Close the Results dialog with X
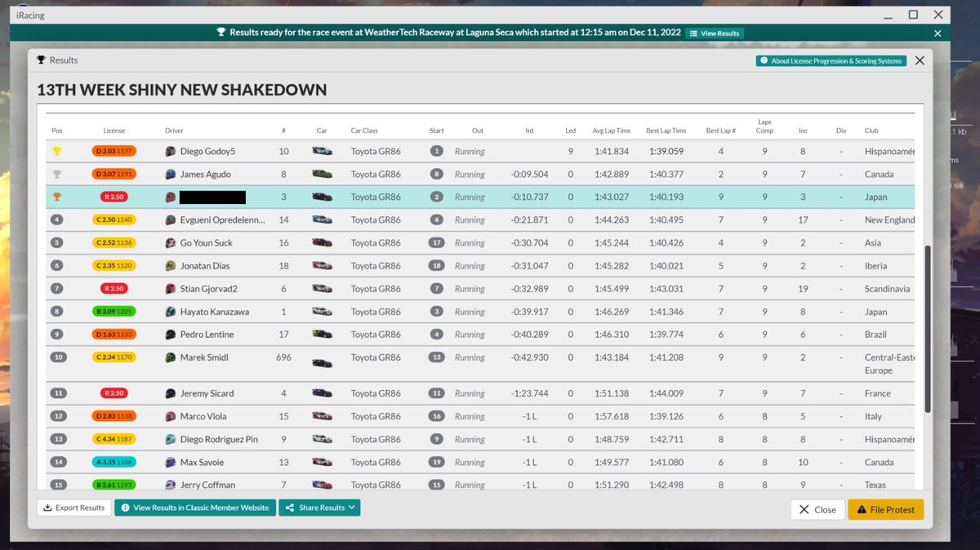This screenshot has width=980, height=550. pos(920,60)
